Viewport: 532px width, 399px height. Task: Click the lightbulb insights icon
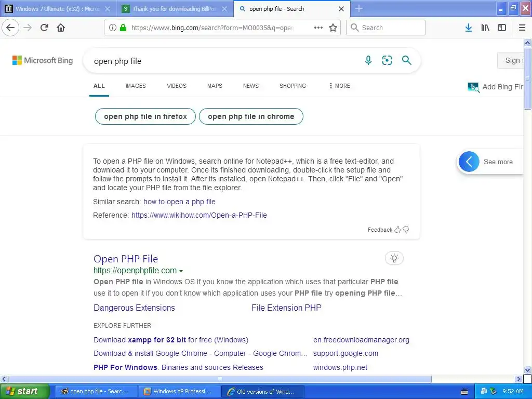point(394,258)
